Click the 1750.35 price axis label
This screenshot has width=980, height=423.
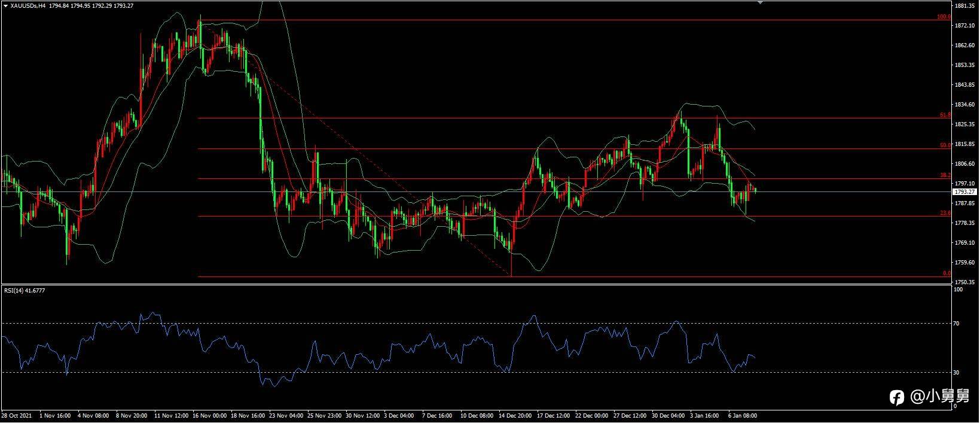[x=965, y=282]
